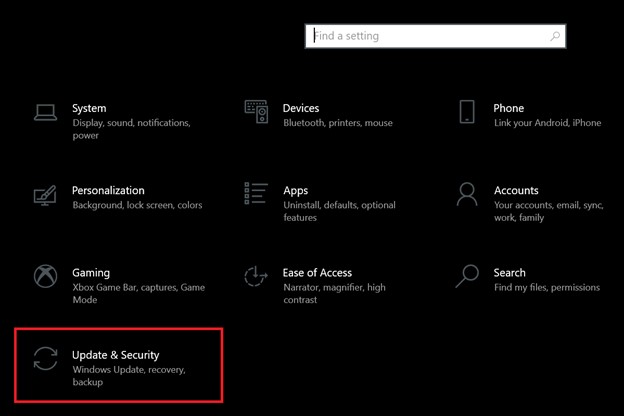This screenshot has height=416, width=624.
Task: Focus the Find a setting field
Action: click(435, 36)
